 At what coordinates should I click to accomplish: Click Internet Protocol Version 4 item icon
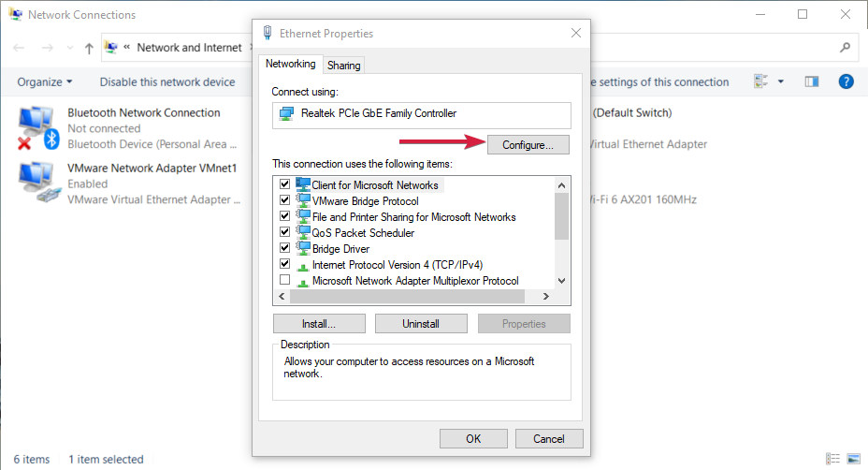coord(302,267)
